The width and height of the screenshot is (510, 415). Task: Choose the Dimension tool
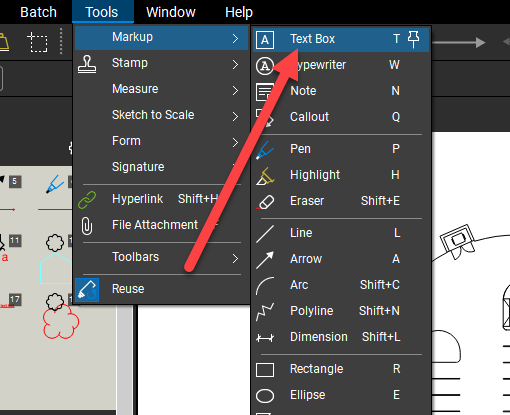click(x=341, y=337)
